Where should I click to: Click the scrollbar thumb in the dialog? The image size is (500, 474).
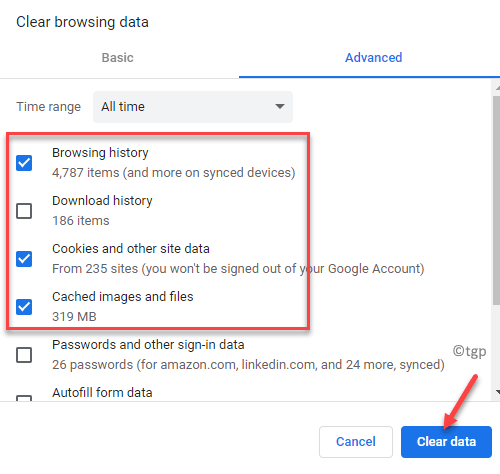click(496, 200)
